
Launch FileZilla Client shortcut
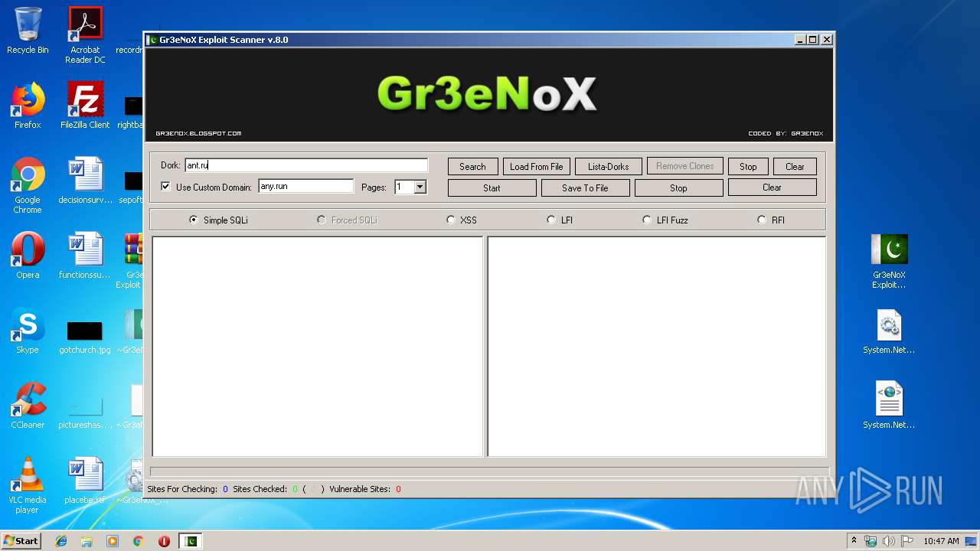click(85, 106)
